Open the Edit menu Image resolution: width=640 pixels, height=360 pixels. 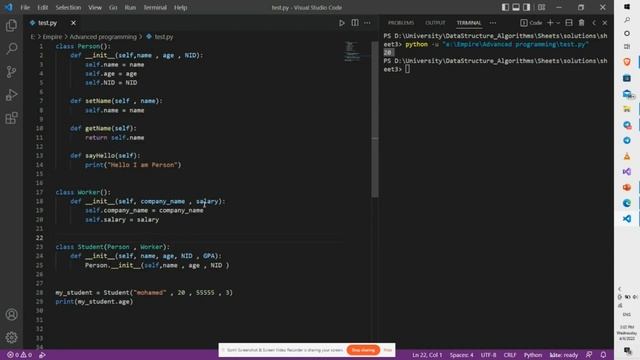[42, 7]
